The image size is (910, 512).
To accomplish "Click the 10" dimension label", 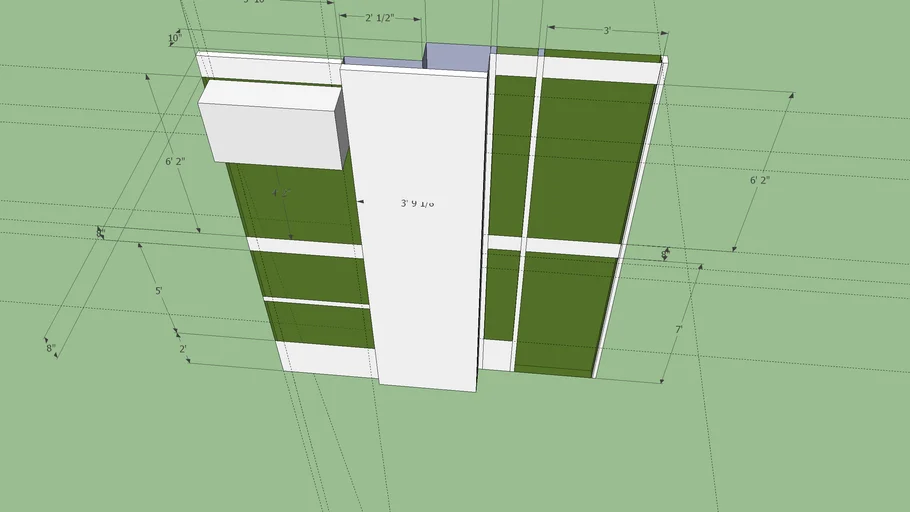I will (175, 39).
